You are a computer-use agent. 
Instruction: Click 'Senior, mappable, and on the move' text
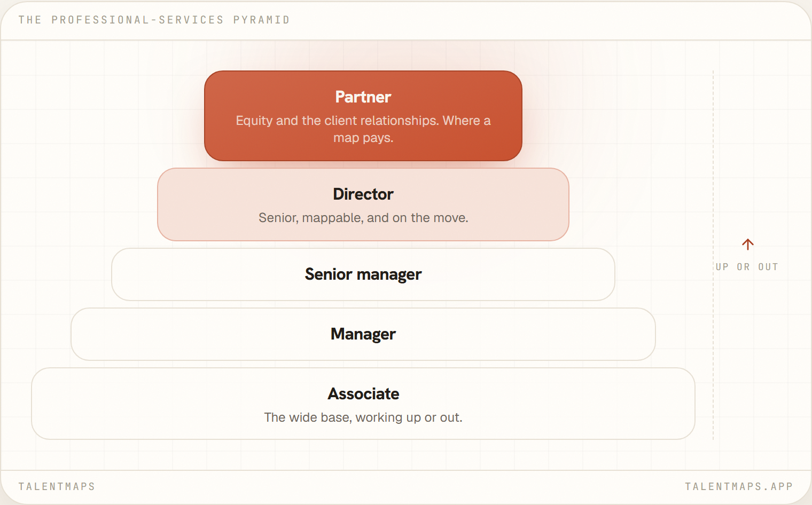tap(363, 218)
